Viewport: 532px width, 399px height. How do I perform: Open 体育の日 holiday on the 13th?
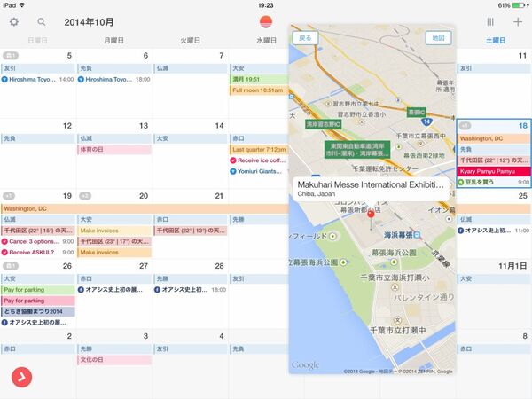[114, 150]
